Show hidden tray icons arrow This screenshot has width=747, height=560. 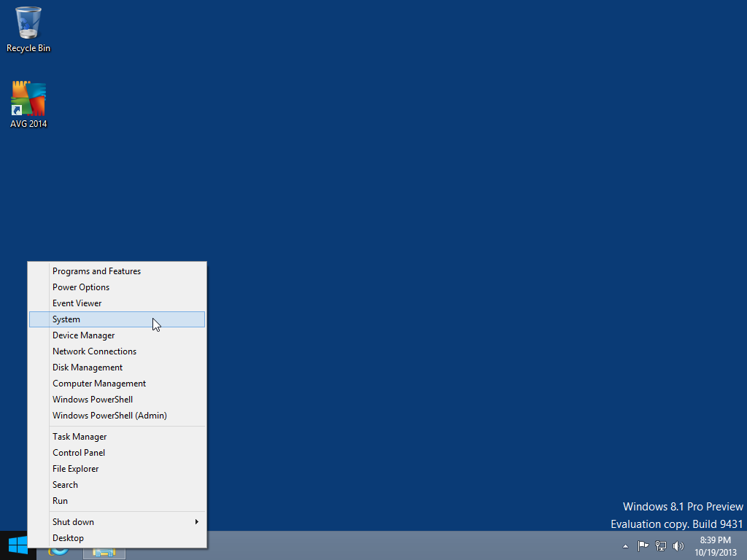point(625,546)
